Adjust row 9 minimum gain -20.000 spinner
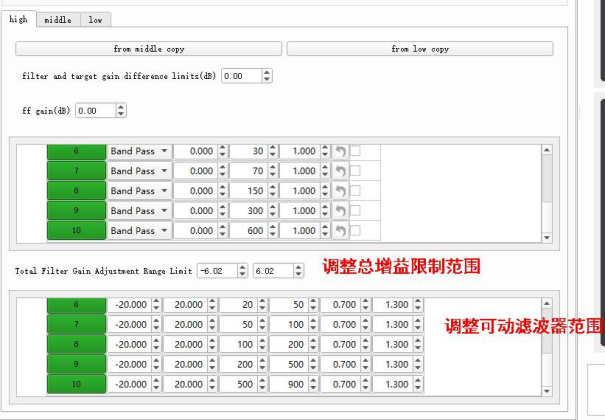 (x=156, y=364)
